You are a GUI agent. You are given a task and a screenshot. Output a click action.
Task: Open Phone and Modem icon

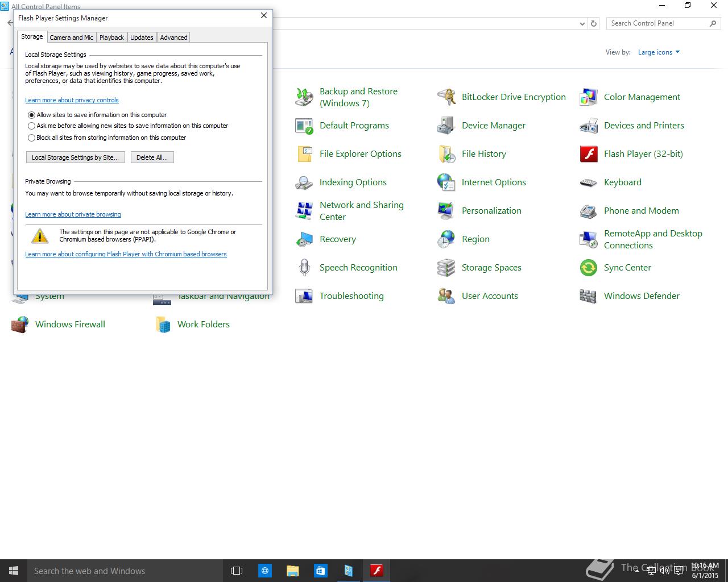(589, 211)
